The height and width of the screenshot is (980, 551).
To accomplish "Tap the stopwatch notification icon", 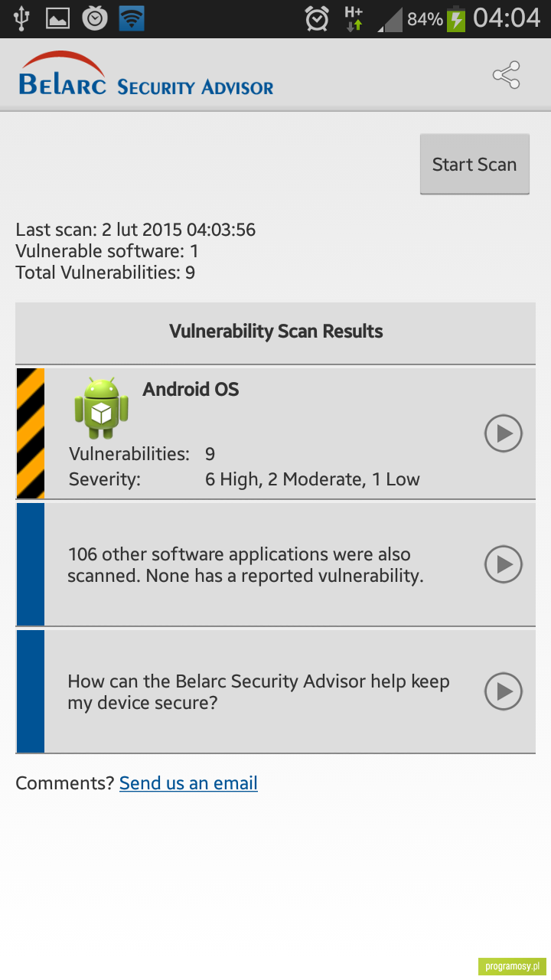I will point(95,18).
